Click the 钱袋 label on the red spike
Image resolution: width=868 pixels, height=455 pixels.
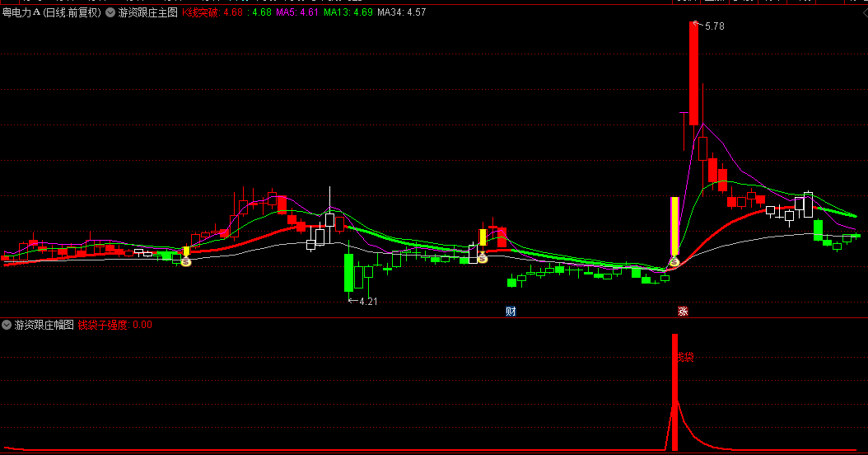tap(685, 358)
